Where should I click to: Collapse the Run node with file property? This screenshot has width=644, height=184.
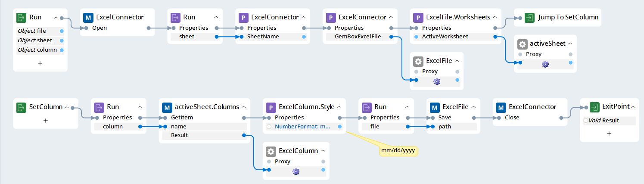click(408, 107)
